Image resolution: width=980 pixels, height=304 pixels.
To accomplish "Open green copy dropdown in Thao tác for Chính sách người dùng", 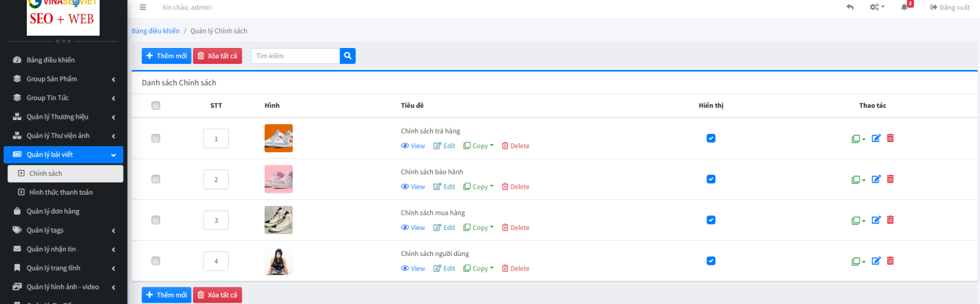I will [x=858, y=261].
